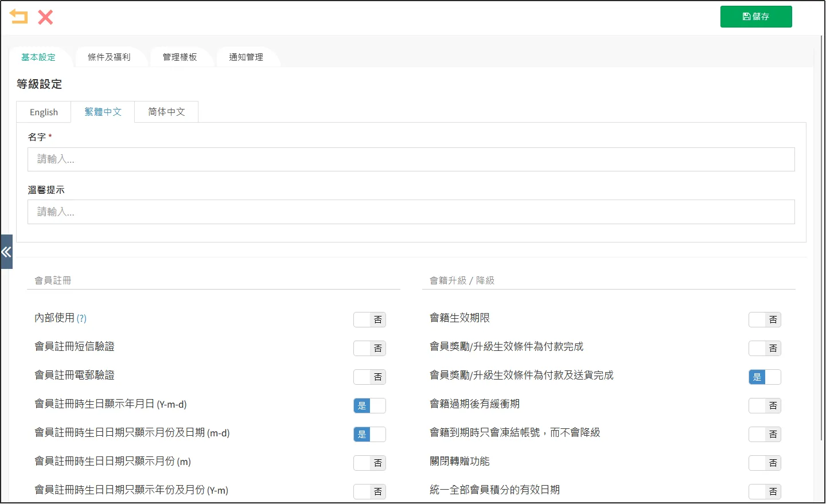The image size is (826, 504).
Task: Click the 名字 text input field
Action: coord(411,159)
